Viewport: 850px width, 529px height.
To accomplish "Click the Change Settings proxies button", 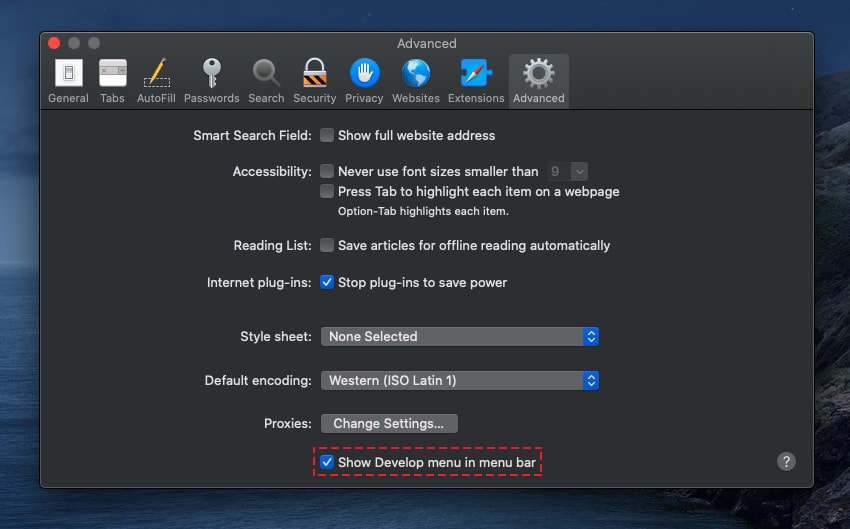I will tap(389, 423).
